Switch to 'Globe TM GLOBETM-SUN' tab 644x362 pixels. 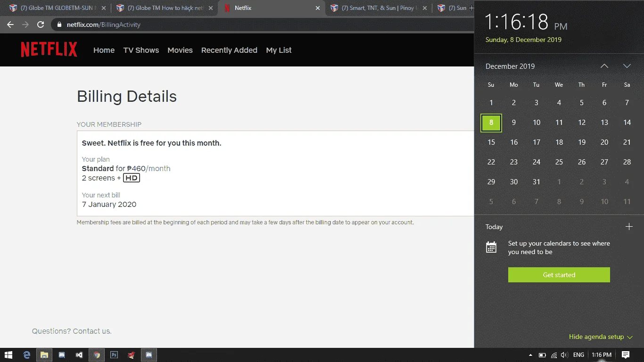click(x=57, y=8)
